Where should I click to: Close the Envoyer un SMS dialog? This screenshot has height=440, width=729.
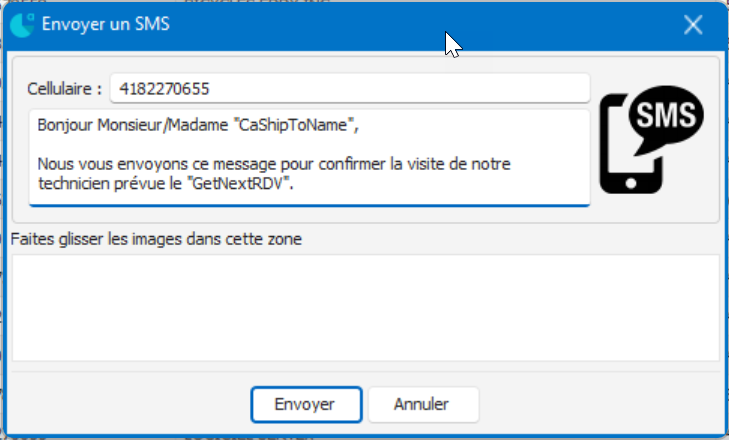pos(693,25)
